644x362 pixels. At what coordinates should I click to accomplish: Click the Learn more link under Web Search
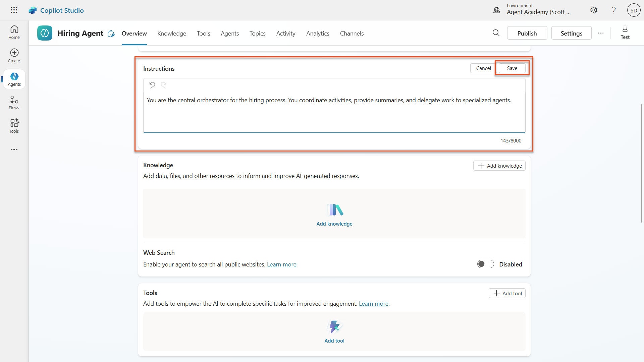click(x=281, y=264)
